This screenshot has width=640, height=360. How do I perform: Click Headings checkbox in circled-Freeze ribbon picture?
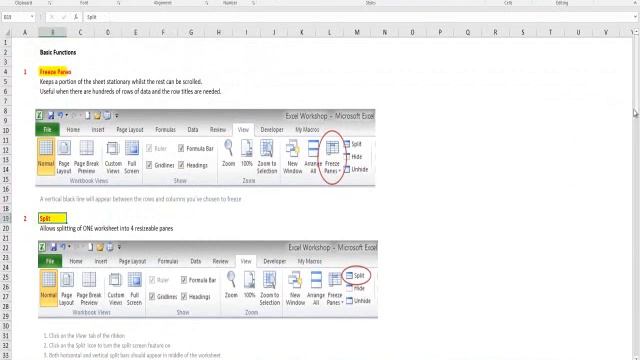point(181,165)
